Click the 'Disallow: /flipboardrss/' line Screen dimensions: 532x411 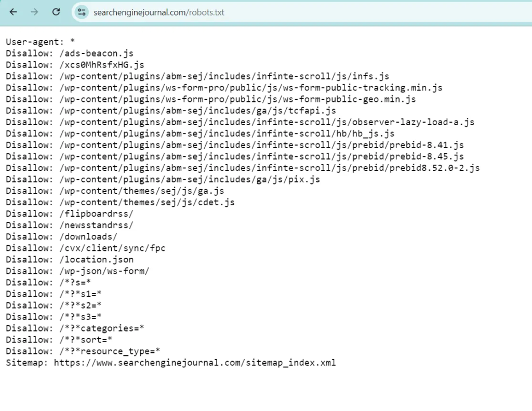pyautogui.click(x=70, y=214)
